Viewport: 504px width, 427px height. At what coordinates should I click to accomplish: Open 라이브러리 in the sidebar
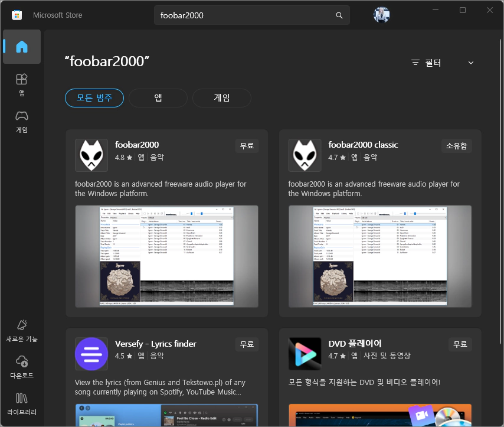click(x=22, y=403)
